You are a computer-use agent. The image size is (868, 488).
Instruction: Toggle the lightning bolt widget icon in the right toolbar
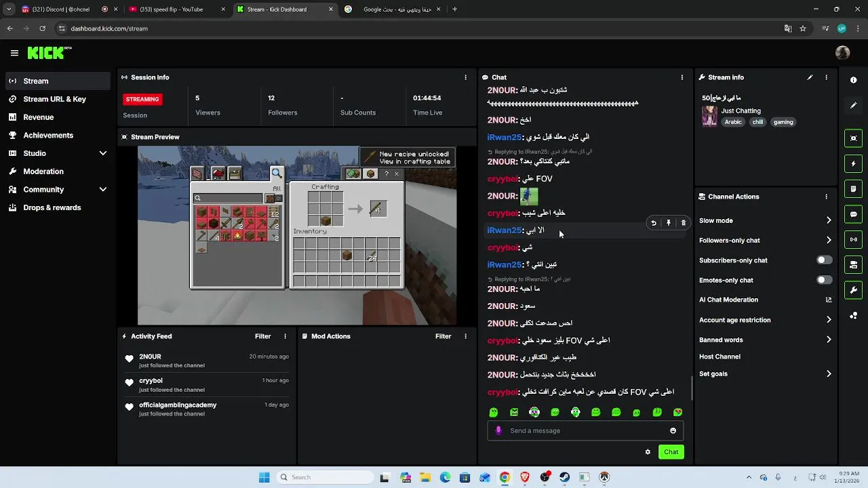[x=853, y=163]
